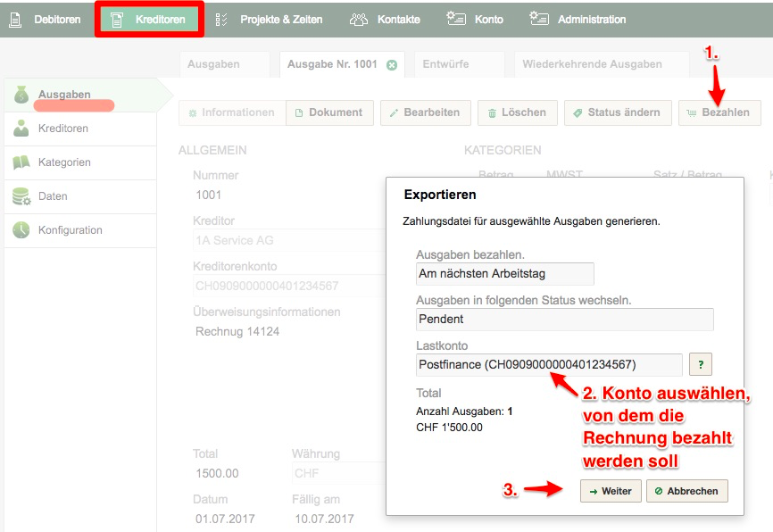Screen dimensions: 773x532
Task: Open the Ausgaben bezahlen date dropdown
Action: [x=504, y=274]
